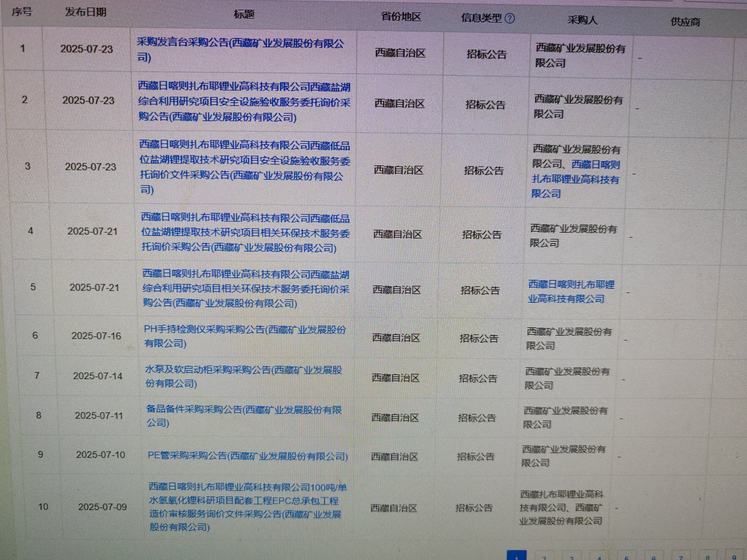
Task: Open the PH手持检测仪采购采购公告 link
Action: 245,336
